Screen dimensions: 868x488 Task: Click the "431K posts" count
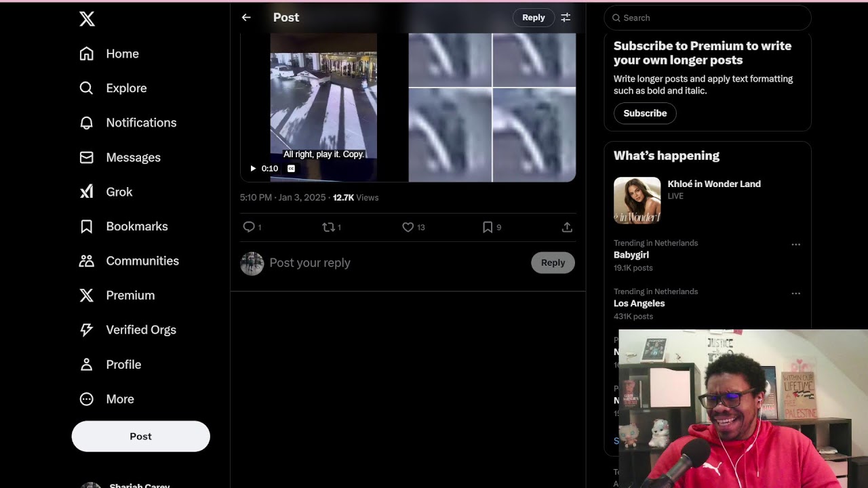point(633,317)
